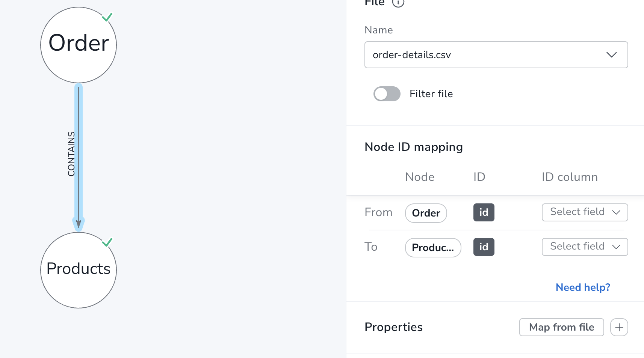Select the Order node circle
644x358 pixels.
click(x=79, y=45)
